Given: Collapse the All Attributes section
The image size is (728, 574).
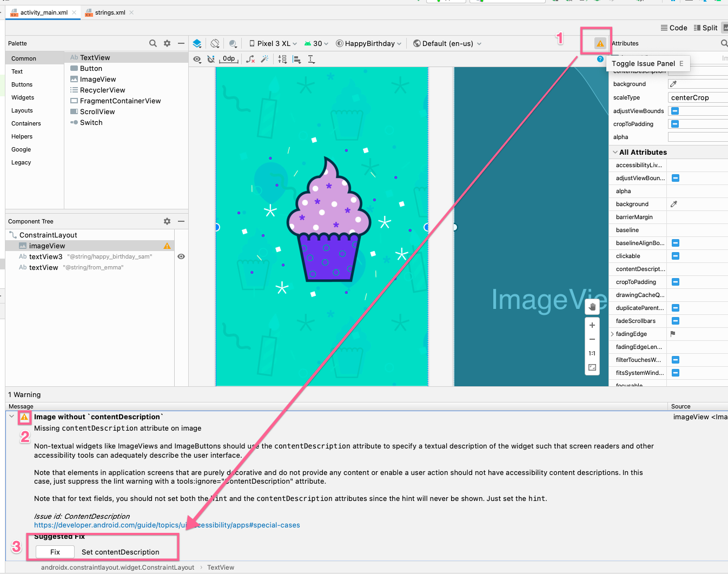Looking at the screenshot, I should click(615, 152).
